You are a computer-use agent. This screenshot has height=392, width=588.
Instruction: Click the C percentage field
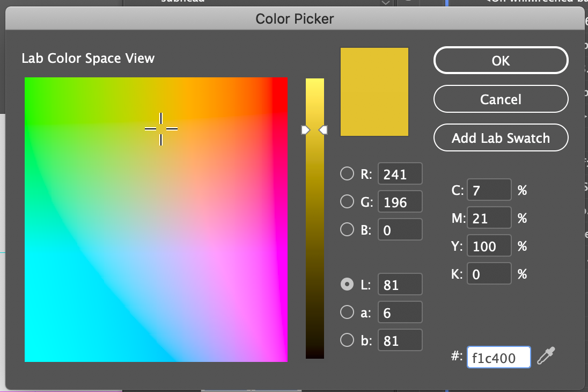point(489,190)
